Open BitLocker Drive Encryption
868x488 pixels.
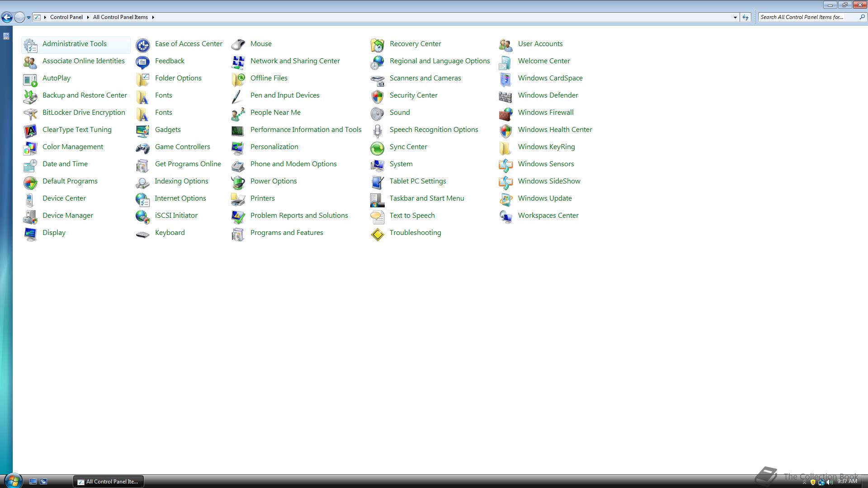[84, 112]
